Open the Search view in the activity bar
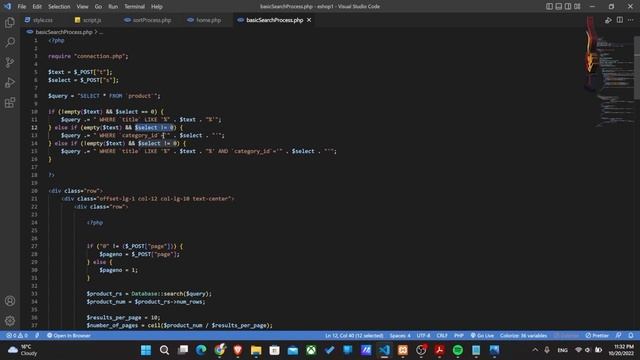 point(10,42)
